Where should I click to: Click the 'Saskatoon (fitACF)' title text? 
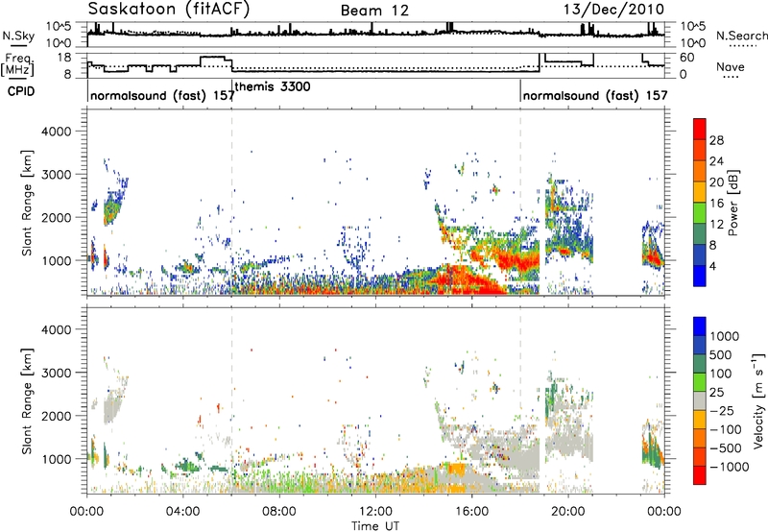[169, 10]
